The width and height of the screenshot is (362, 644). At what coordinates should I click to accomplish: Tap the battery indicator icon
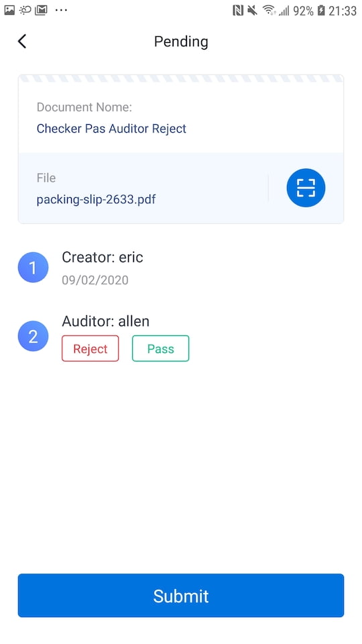point(321,10)
